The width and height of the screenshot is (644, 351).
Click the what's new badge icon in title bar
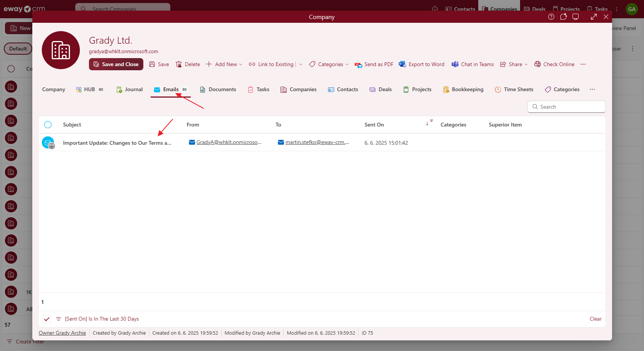(563, 17)
